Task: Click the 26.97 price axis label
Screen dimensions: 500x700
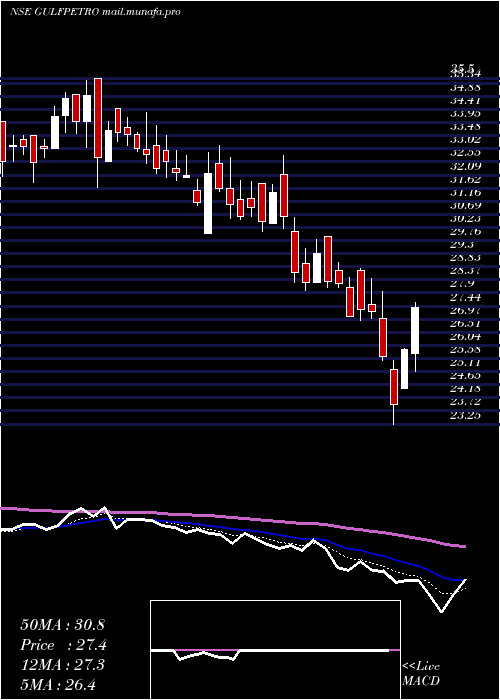Action: [x=467, y=310]
